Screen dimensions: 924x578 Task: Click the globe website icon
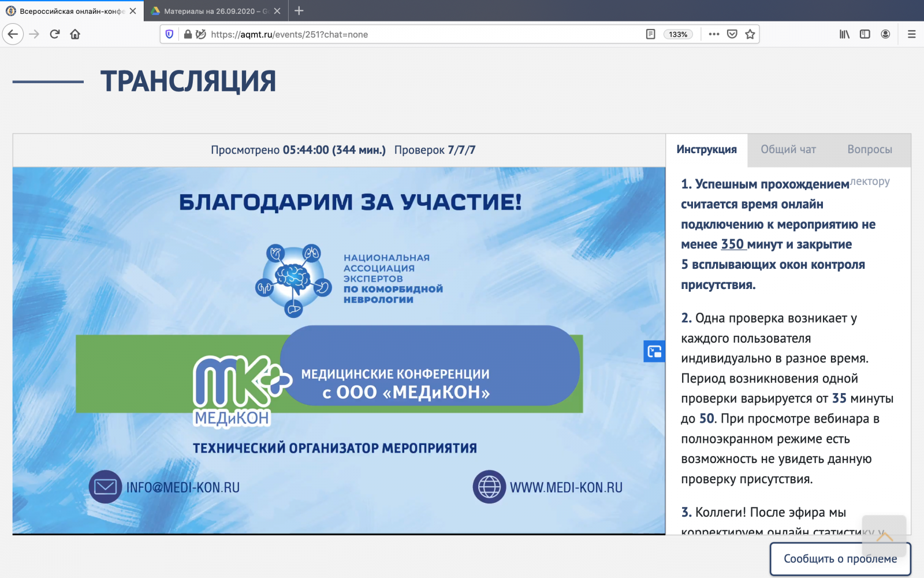tap(489, 487)
